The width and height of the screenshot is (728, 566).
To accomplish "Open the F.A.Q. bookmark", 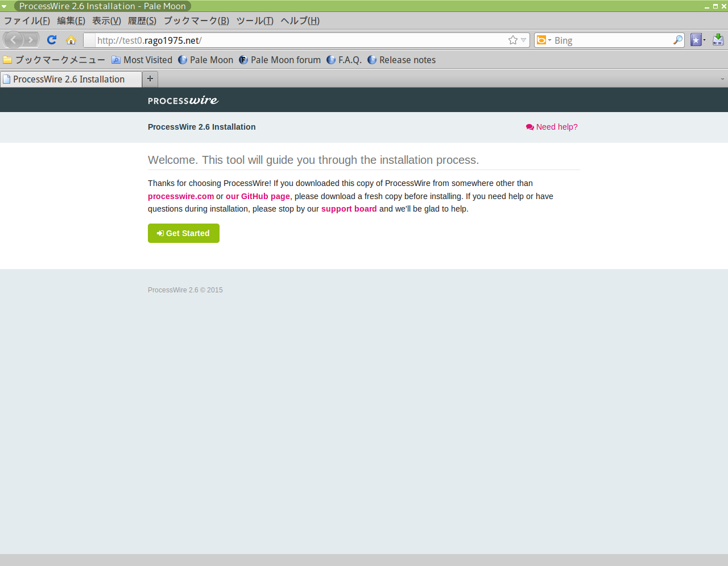I will [x=344, y=60].
